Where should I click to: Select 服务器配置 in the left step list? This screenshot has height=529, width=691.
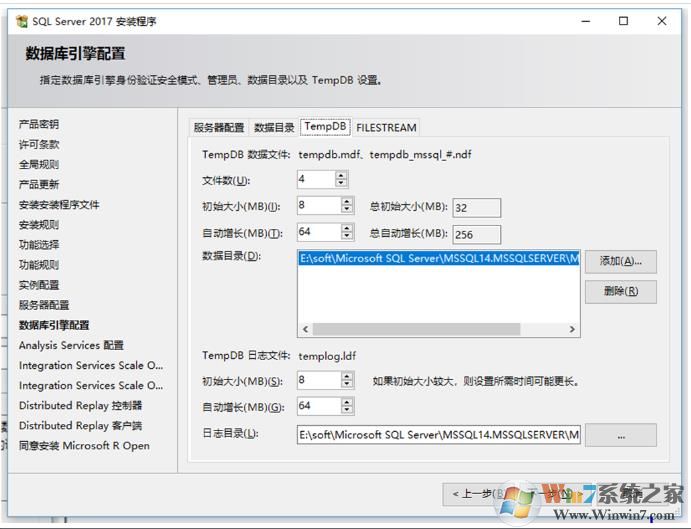coord(44,305)
